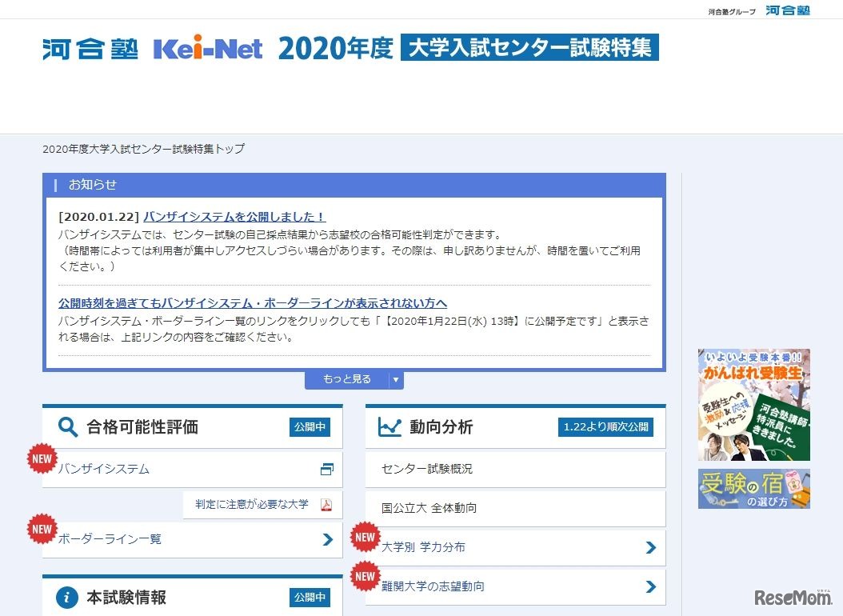Open the 受験の宿 banner

tap(754, 489)
